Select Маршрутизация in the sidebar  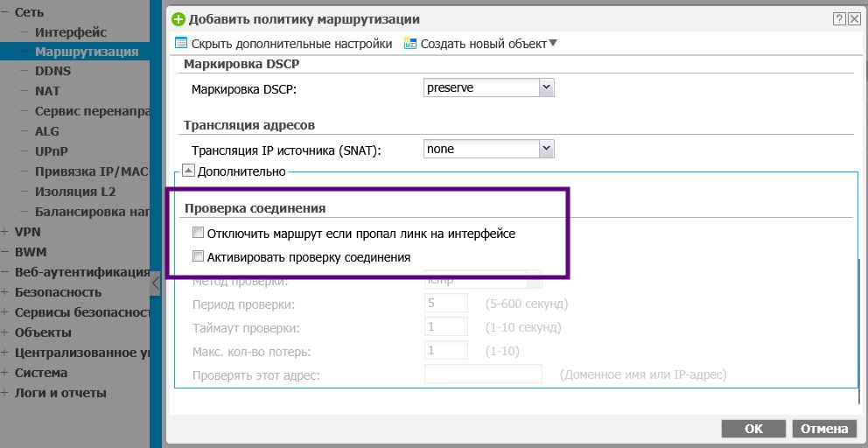coord(87,52)
